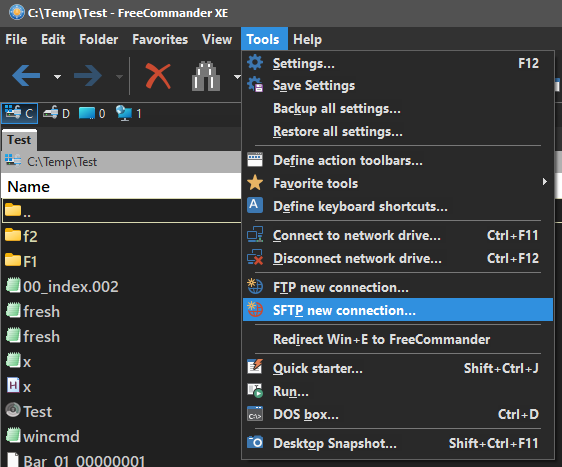The width and height of the screenshot is (562, 467).
Task: Open the Edit menu
Action: click(53, 39)
